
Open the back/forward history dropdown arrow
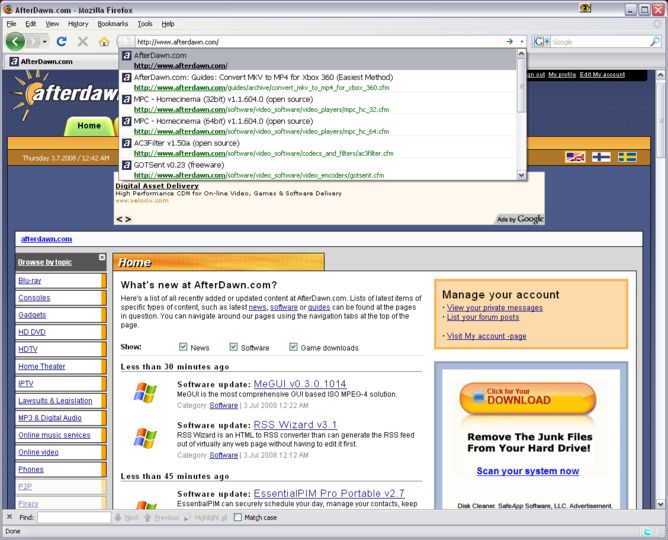click(43, 42)
